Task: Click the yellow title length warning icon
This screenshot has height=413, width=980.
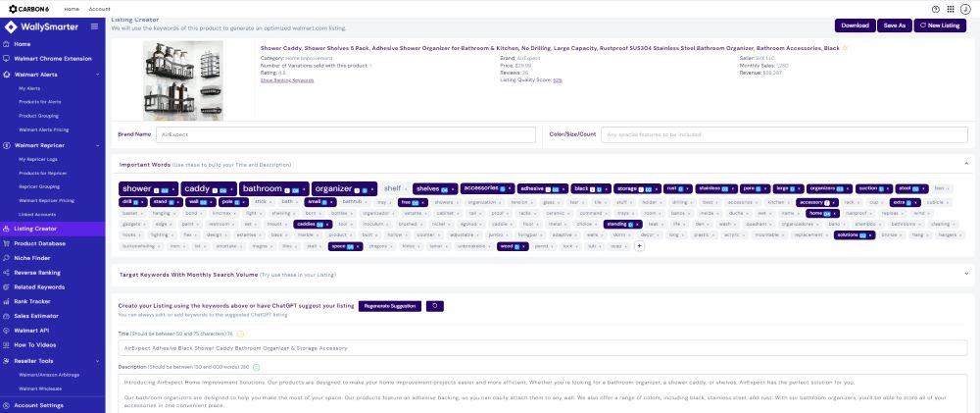Action: [240, 335]
